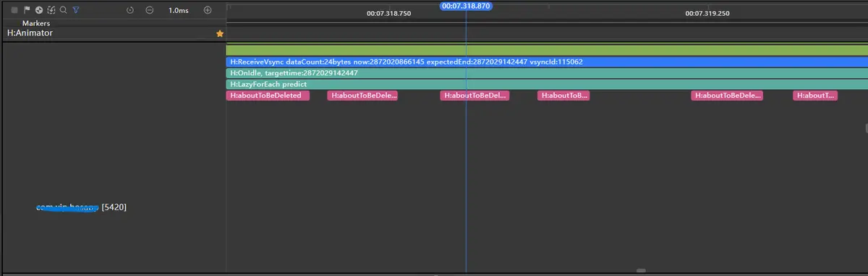Screen dimensions: 868x276
Task: Open search with the magnifier icon
Action: (x=64, y=10)
